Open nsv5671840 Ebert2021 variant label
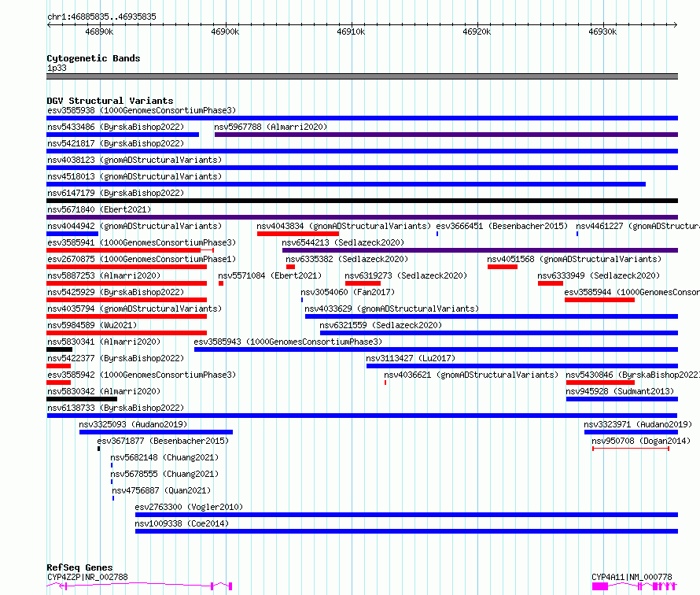Viewport: 700px width, 595px height. click(x=99, y=209)
